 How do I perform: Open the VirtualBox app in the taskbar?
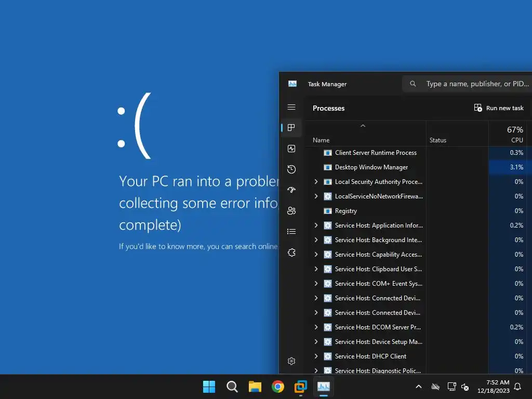tap(301, 387)
